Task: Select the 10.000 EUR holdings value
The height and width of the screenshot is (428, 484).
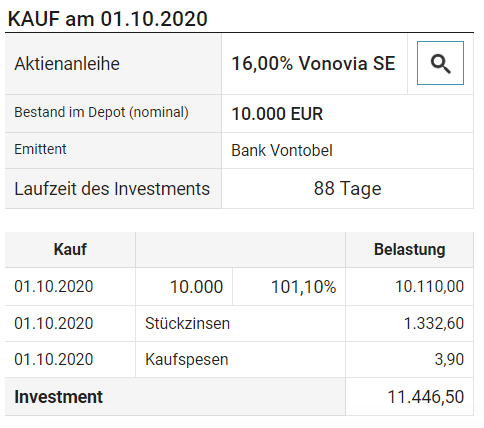Action: (277, 114)
